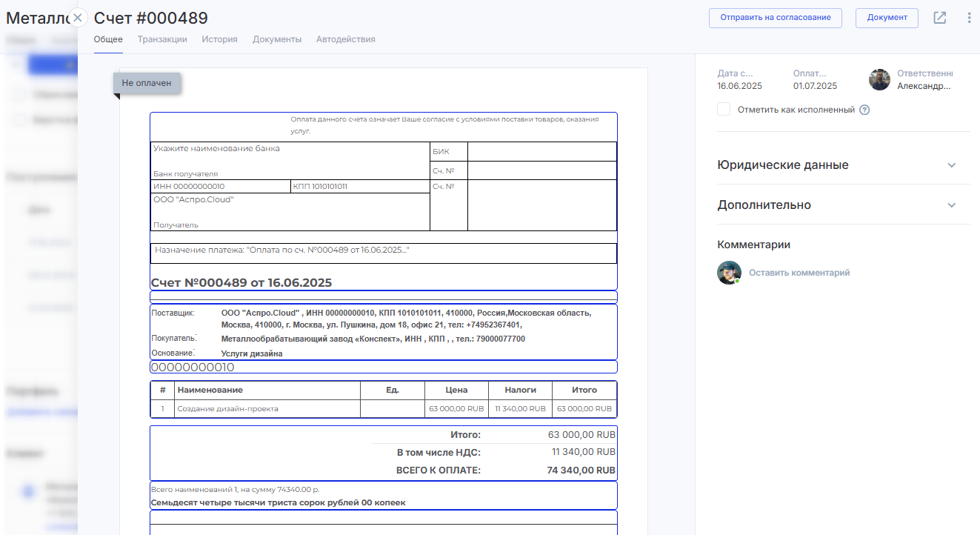Go to 'Документы' tab
This screenshot has width=980, height=535.
tap(277, 39)
